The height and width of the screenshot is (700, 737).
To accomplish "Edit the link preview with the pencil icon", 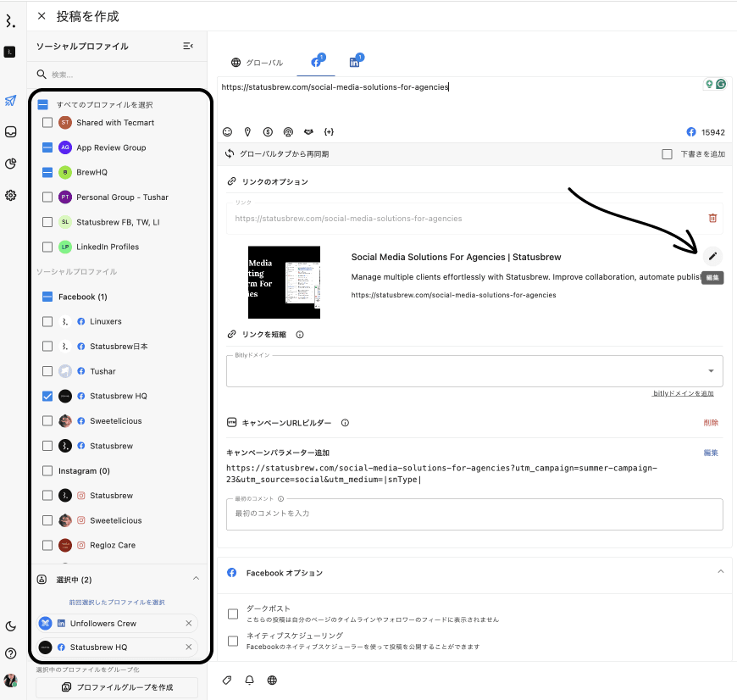I will point(712,256).
